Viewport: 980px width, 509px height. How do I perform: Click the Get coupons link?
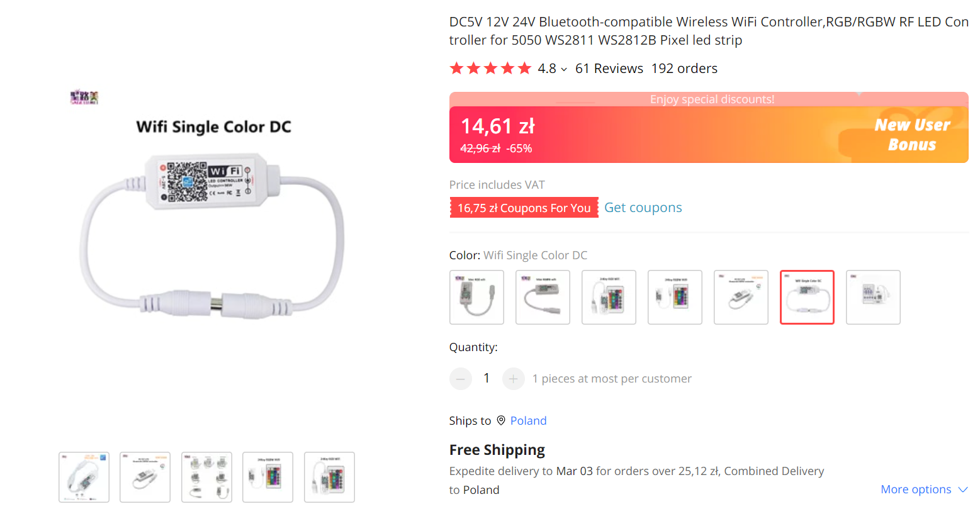643,208
